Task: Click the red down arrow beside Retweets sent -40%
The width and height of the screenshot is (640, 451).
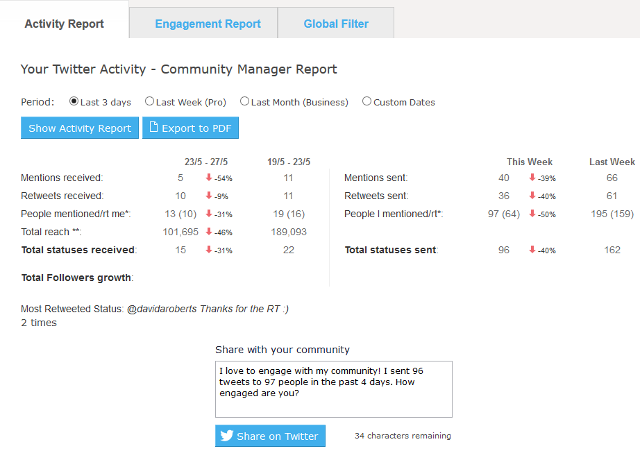Action: pyautogui.click(x=532, y=196)
